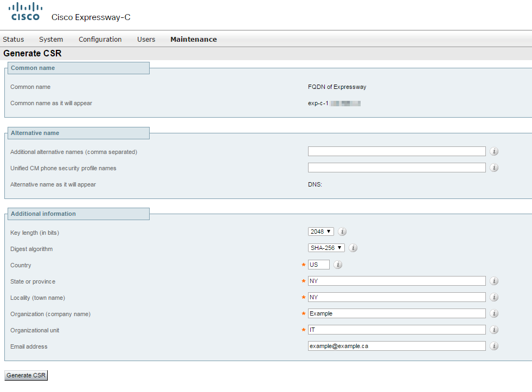Screen dimensions: 532x392
Task: Open the Configuration menu
Action: (100, 40)
